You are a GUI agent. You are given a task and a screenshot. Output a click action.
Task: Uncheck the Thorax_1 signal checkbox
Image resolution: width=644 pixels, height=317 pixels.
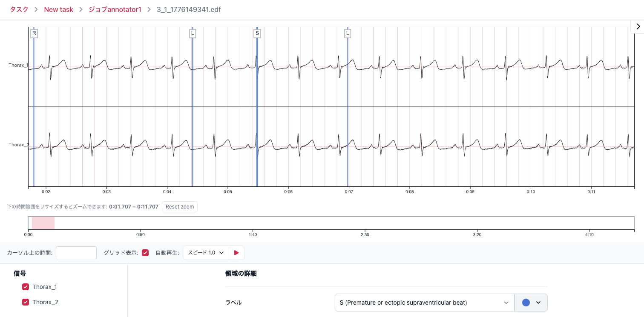pos(26,287)
